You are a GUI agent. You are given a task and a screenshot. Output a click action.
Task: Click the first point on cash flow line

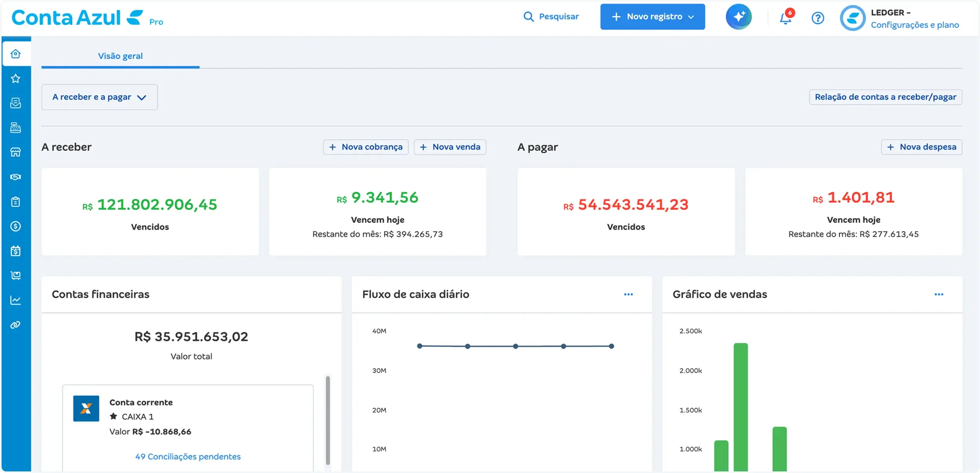tap(420, 346)
